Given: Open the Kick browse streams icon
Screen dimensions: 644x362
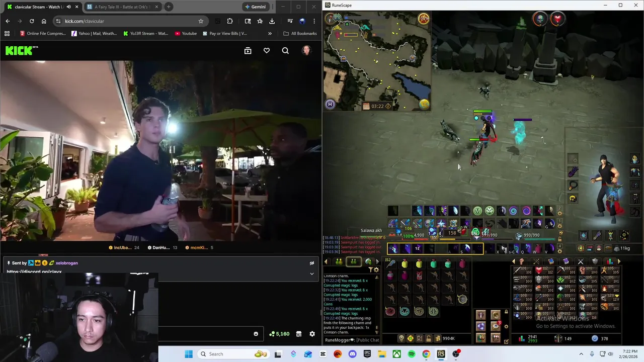Looking at the screenshot, I should pyautogui.click(x=248, y=51).
